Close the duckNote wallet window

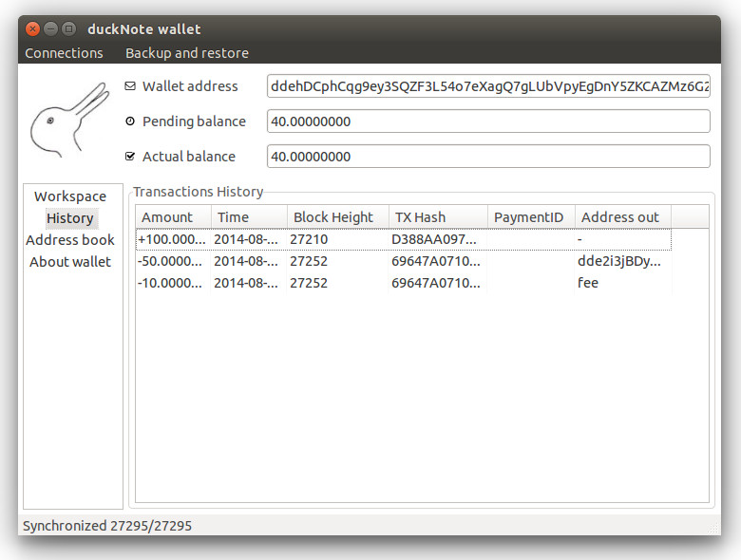coord(32,29)
